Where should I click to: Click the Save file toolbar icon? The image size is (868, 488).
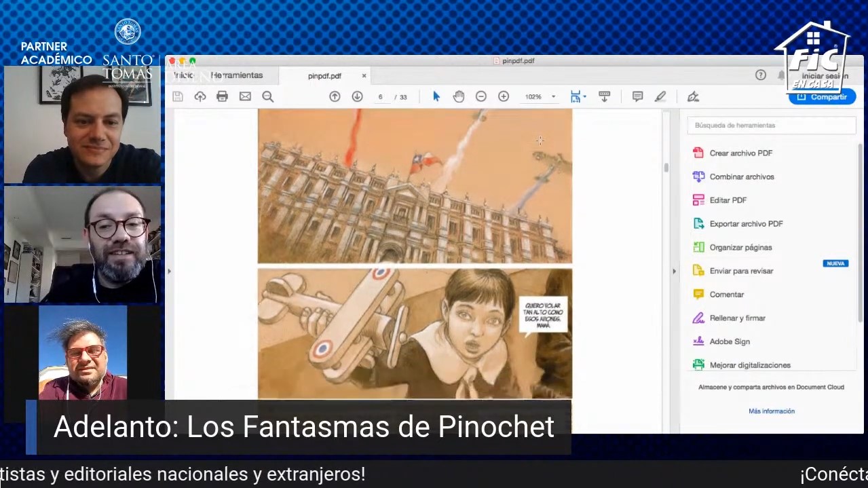click(x=178, y=96)
